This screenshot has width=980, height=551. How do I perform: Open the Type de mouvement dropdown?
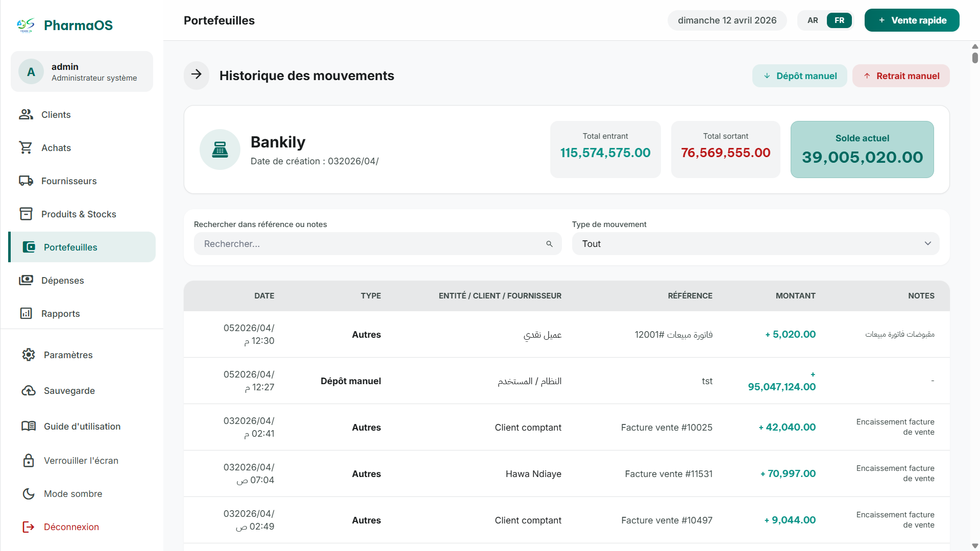[x=755, y=244]
